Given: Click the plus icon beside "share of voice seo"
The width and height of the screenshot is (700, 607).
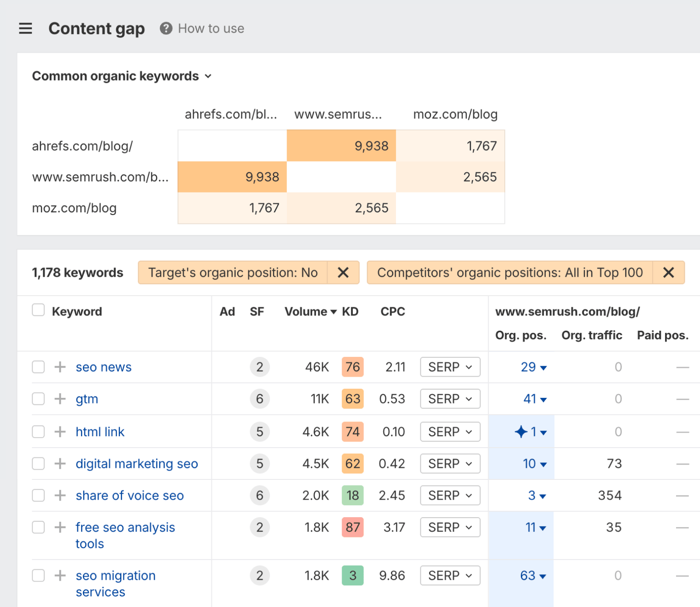Looking at the screenshot, I should tap(60, 496).
